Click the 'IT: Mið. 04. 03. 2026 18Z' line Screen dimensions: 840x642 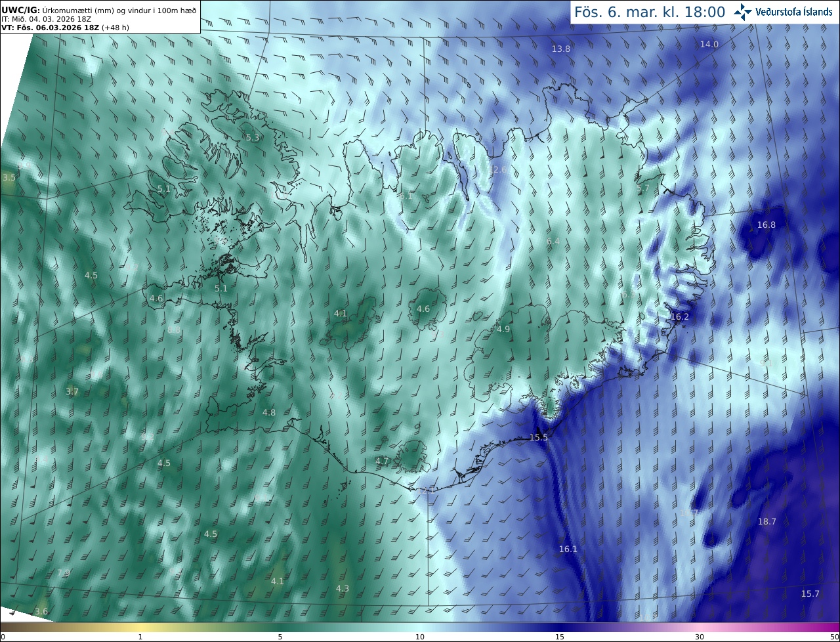point(46,19)
